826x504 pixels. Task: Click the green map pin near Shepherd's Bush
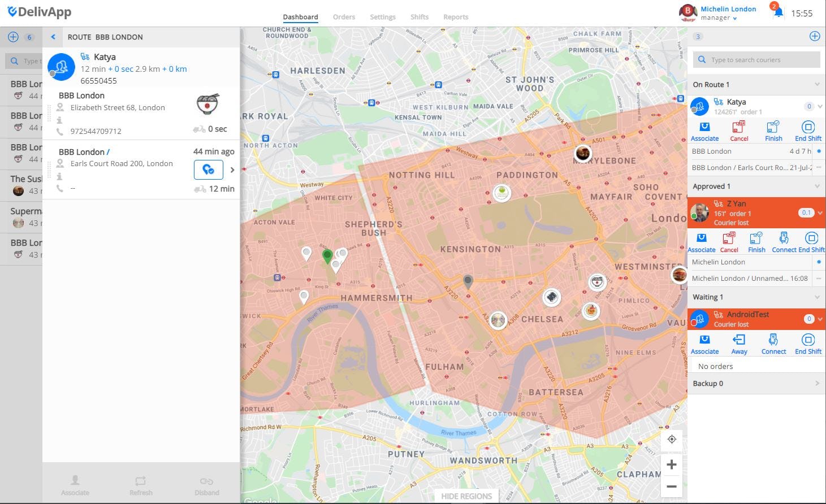click(x=327, y=257)
